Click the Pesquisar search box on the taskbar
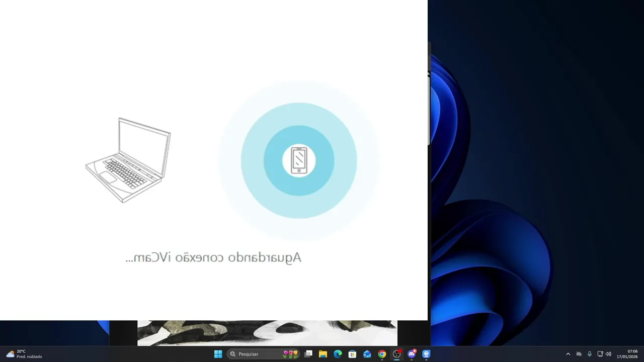 264,354
